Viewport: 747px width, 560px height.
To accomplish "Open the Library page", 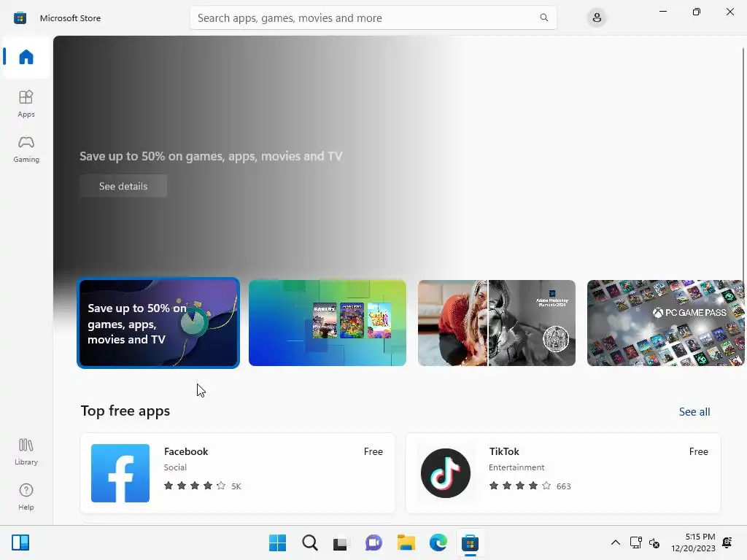I will pos(26,452).
